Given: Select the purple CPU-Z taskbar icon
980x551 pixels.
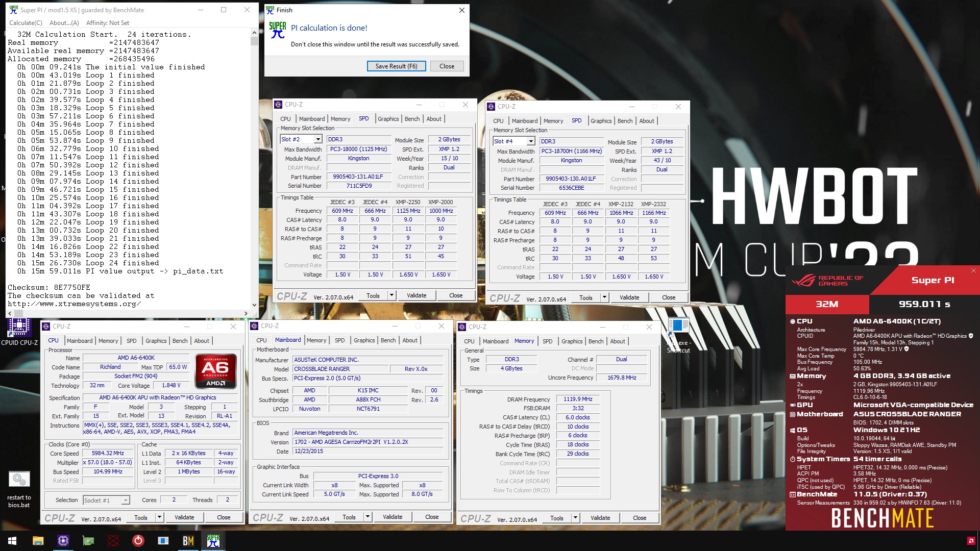Looking at the screenshot, I should (x=63, y=541).
